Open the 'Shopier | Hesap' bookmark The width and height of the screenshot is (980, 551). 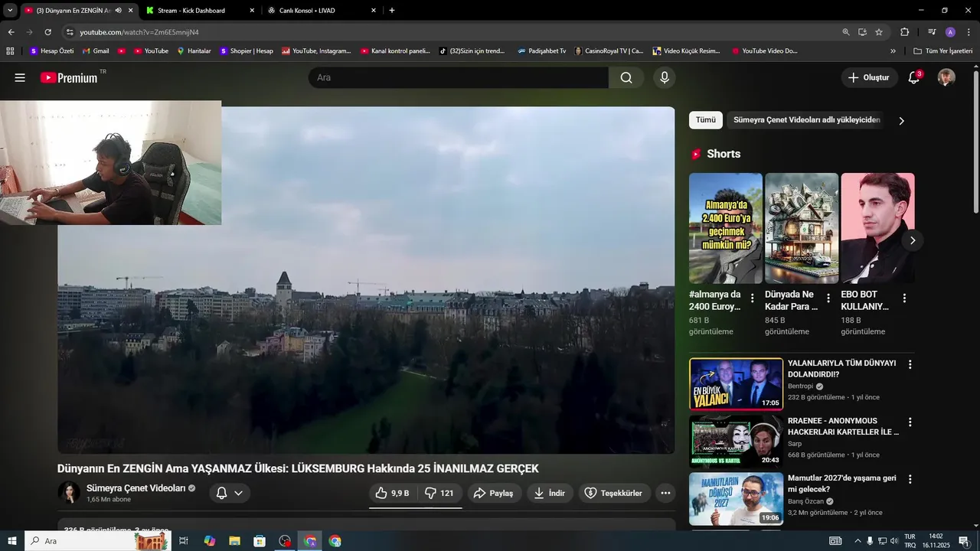coord(247,51)
